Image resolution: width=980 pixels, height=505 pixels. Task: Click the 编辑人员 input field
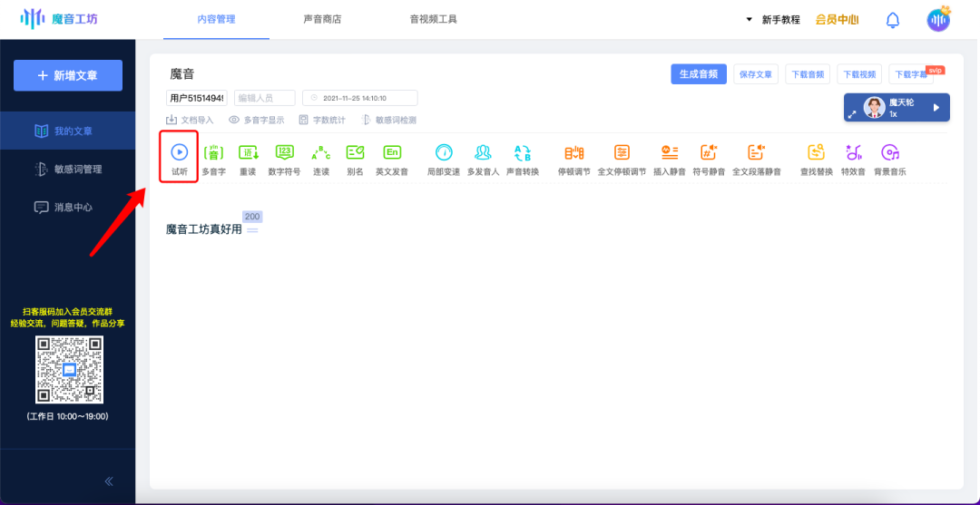pos(265,98)
